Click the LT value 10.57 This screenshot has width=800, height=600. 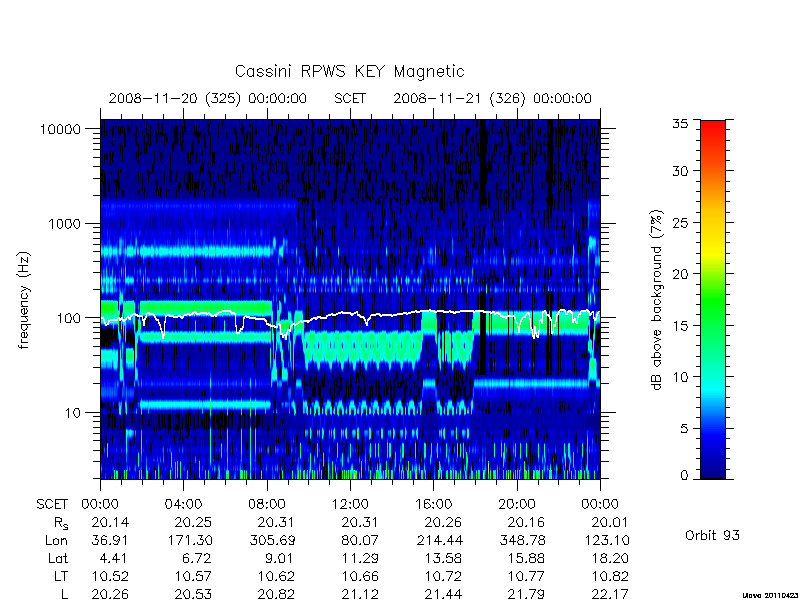193,576
